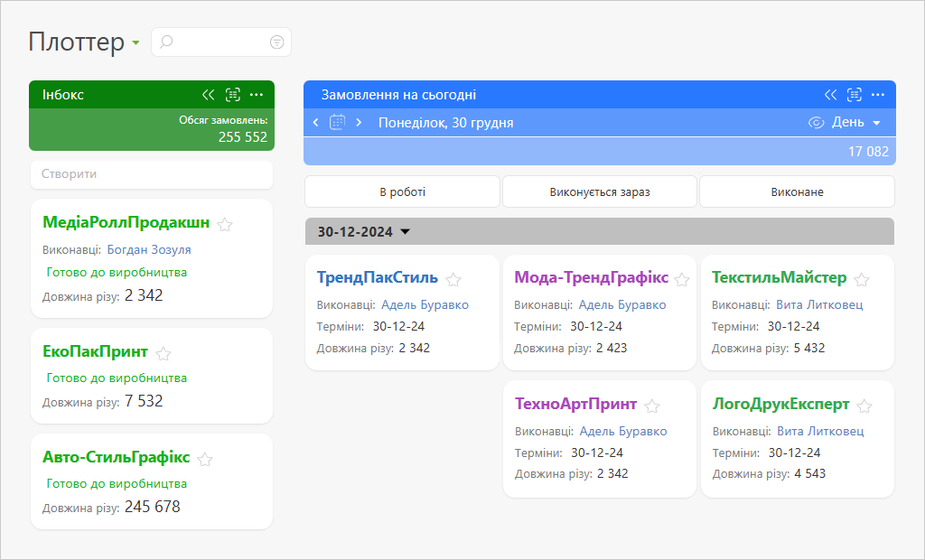Open the ТрендПакСтиль order

coord(377,277)
